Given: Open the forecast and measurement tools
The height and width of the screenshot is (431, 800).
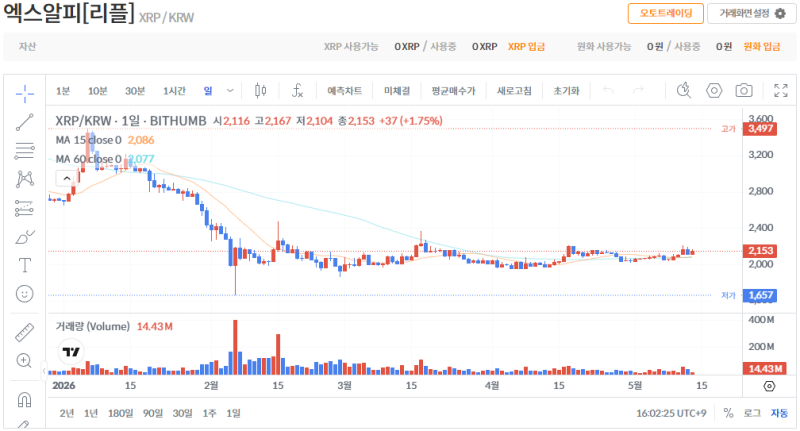Looking at the screenshot, I should tap(24, 208).
